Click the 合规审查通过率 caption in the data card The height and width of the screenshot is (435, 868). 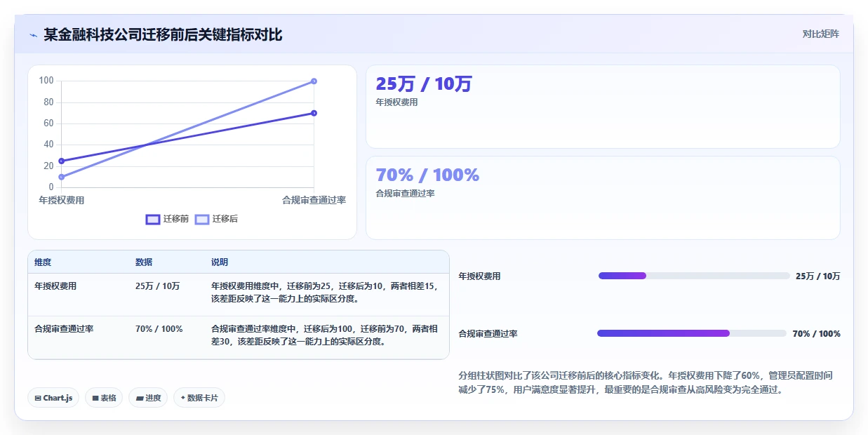(x=406, y=194)
